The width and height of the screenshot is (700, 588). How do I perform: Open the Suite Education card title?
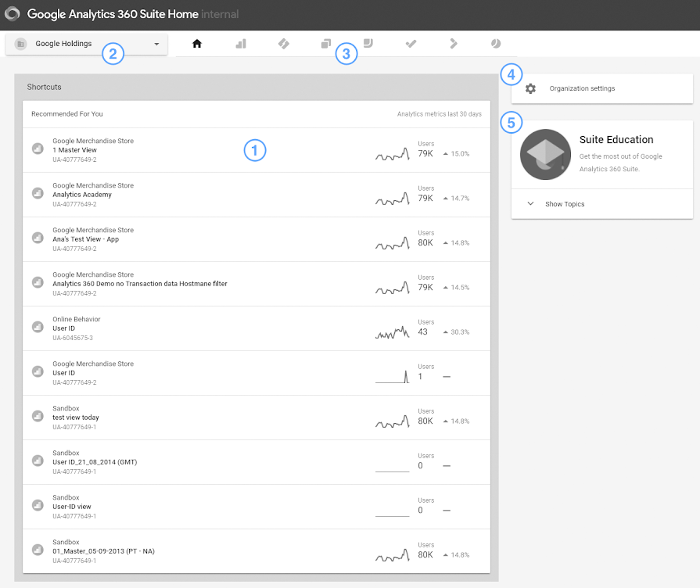coord(616,140)
